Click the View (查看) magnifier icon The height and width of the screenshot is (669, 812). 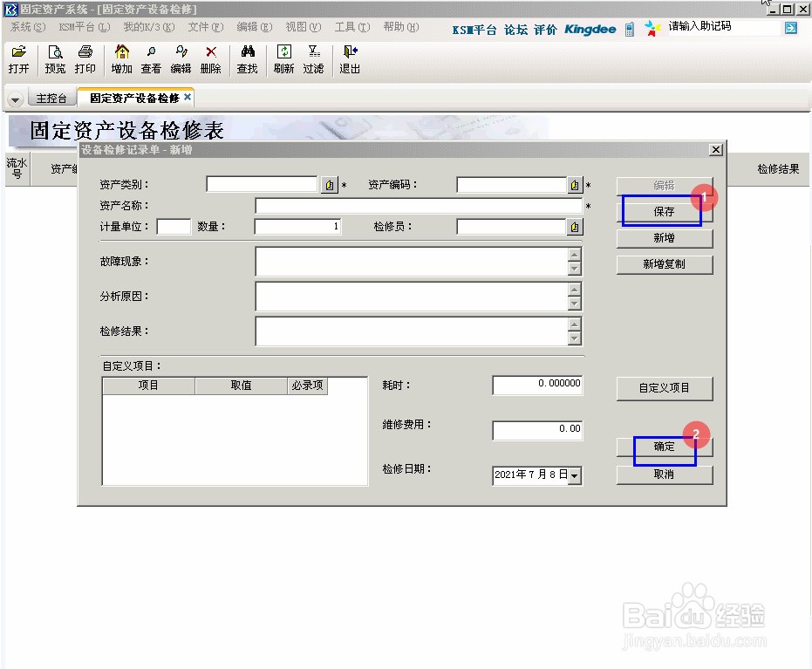click(x=151, y=59)
